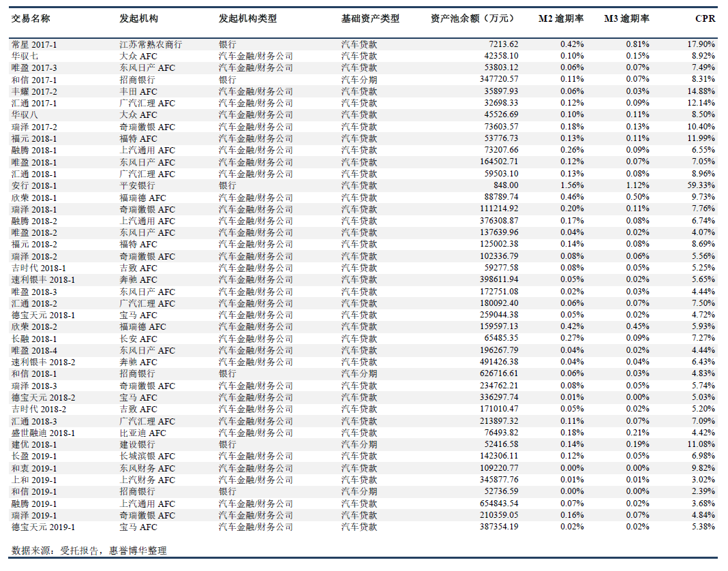Select the M2 rate value 1.56%
Viewport: 728px width, 571px height.
[x=572, y=185]
